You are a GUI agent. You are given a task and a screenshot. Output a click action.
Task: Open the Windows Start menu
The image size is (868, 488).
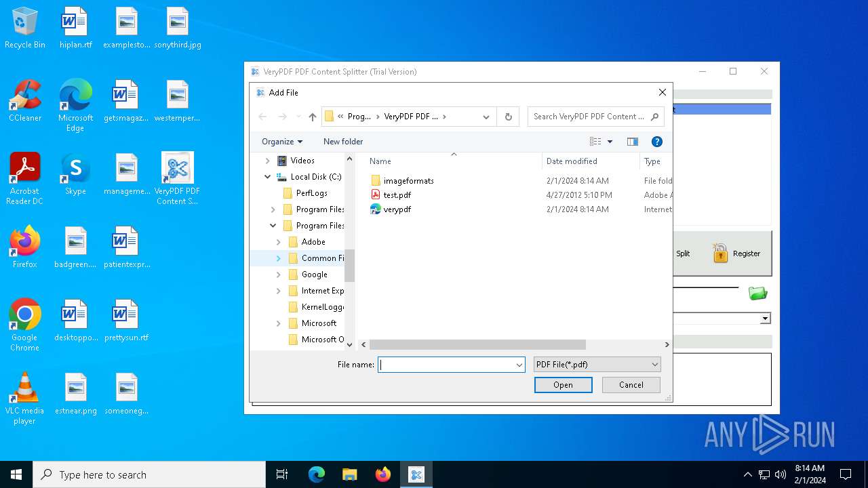click(16, 474)
